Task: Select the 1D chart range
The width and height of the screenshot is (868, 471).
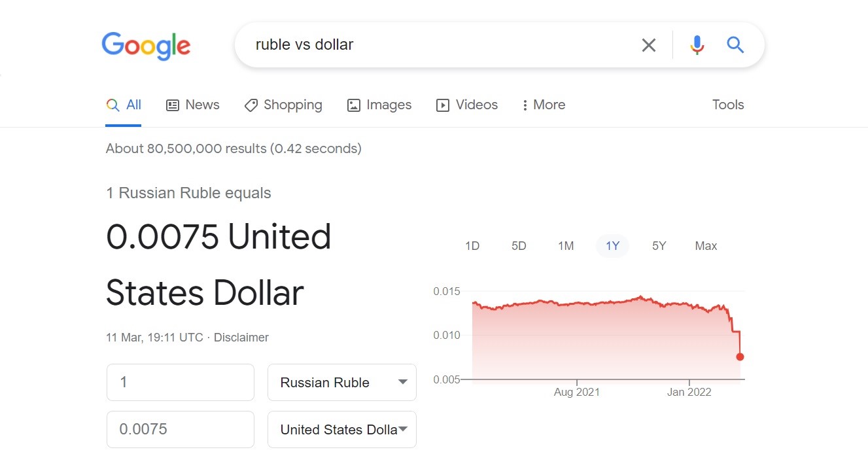Action: pyautogui.click(x=472, y=246)
